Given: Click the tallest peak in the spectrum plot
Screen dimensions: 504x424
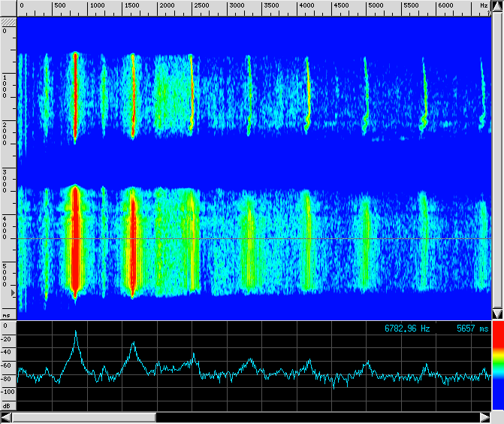Looking at the screenshot, I should [75, 332].
